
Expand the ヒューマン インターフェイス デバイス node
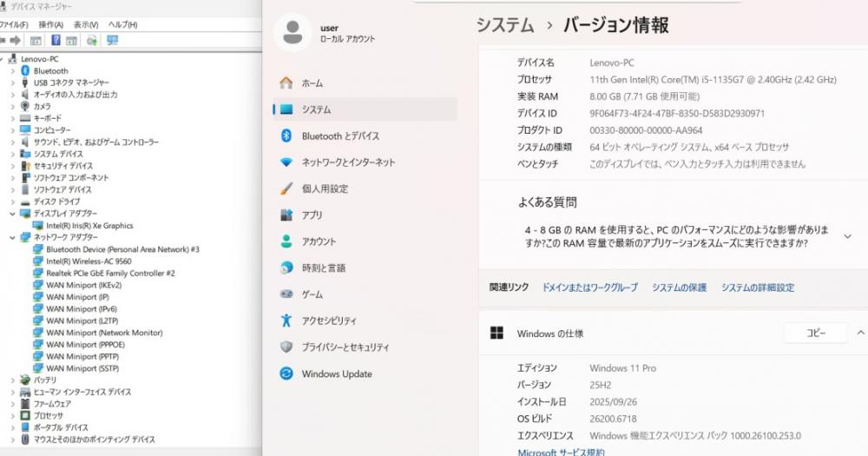pos(12,392)
